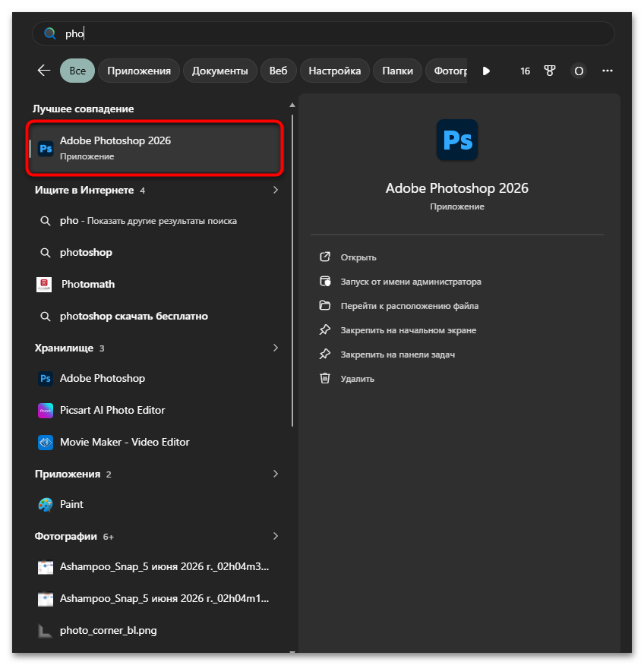The width and height of the screenshot is (644, 665).
Task: Click the large Photoshop Ps logo in details pane
Action: click(457, 140)
